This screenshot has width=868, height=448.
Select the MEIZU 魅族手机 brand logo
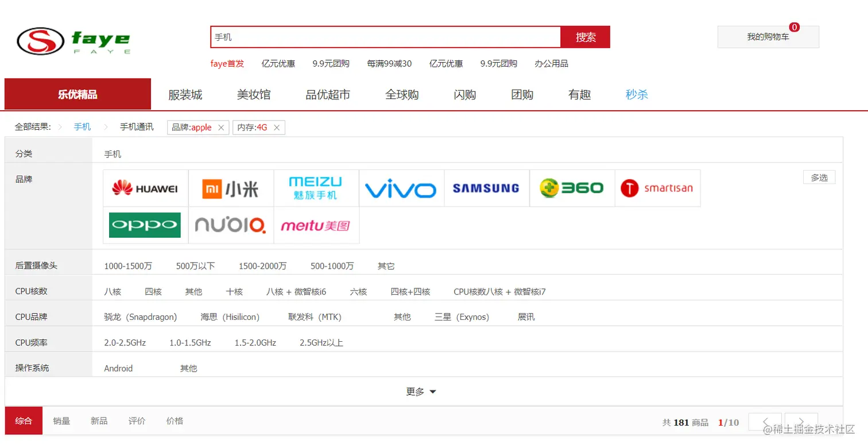(x=316, y=188)
